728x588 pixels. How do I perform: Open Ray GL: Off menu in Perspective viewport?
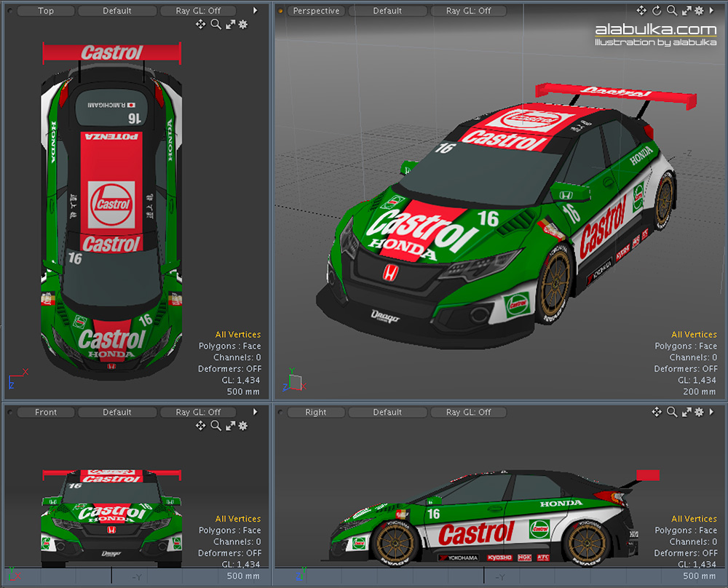click(x=468, y=11)
